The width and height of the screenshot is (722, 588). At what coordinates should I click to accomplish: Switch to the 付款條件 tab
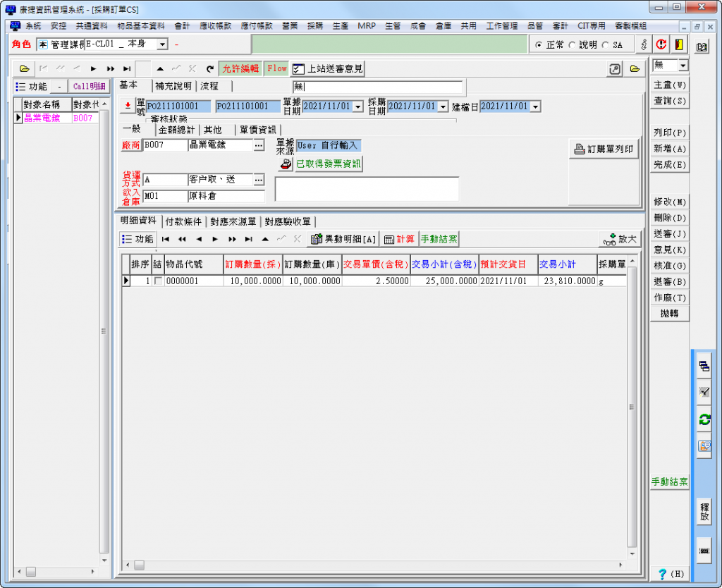pos(183,221)
